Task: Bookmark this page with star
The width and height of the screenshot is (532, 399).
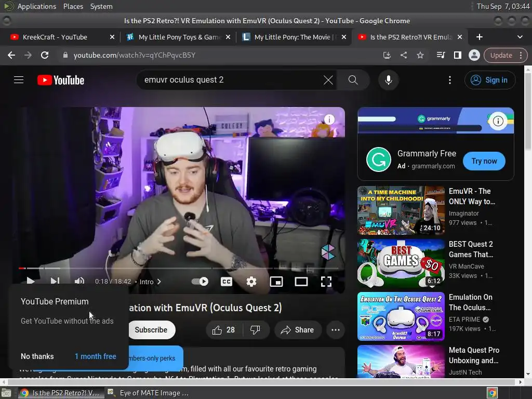Action: (420, 55)
